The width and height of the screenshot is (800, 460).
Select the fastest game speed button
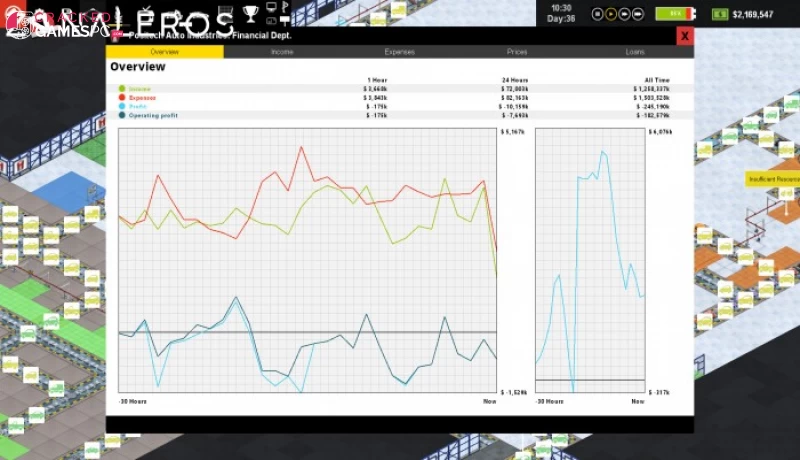click(639, 14)
